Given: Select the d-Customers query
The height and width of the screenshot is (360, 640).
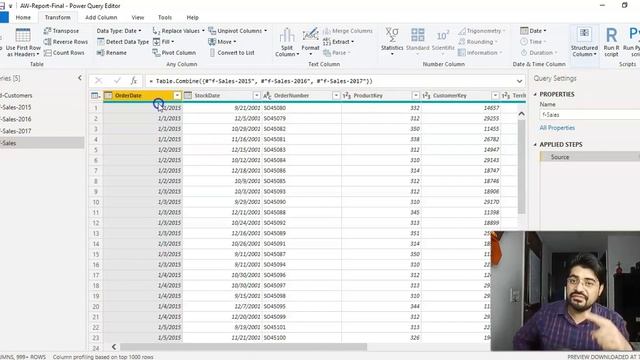Looking at the screenshot, I should [42, 96].
